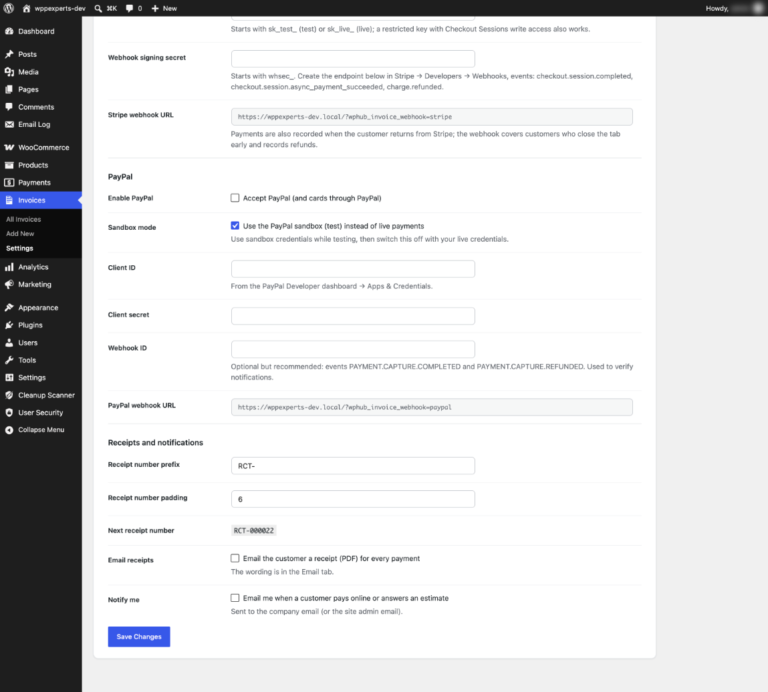Select the PayPal webhook URL field
Image resolution: width=768 pixels, height=692 pixels.
tap(432, 407)
